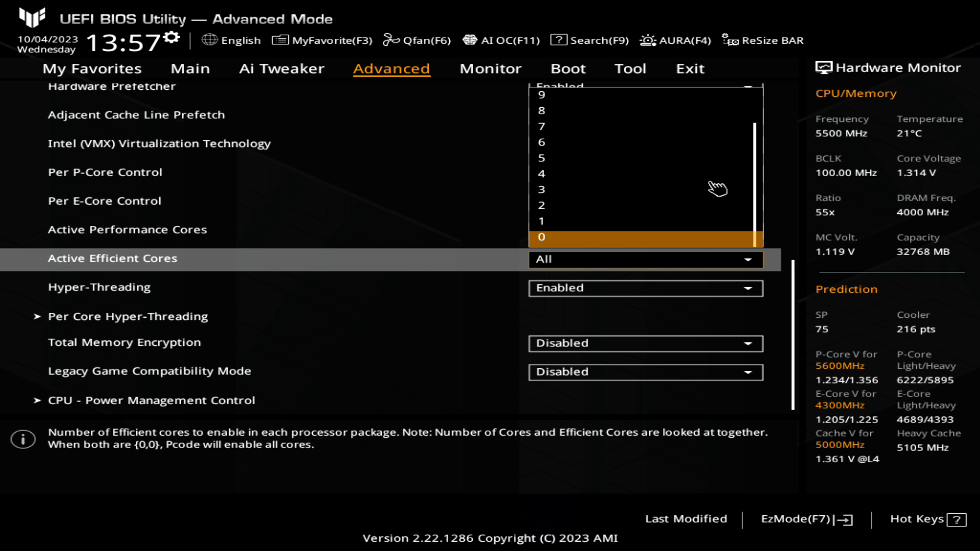The image size is (980, 551).
Task: Select Per E-Core Control setting
Action: [104, 201]
